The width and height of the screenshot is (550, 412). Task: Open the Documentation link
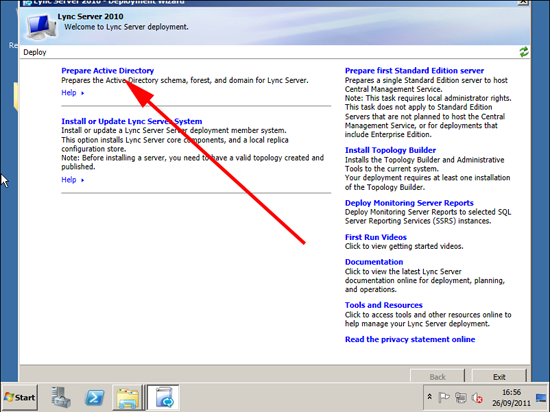pos(374,262)
